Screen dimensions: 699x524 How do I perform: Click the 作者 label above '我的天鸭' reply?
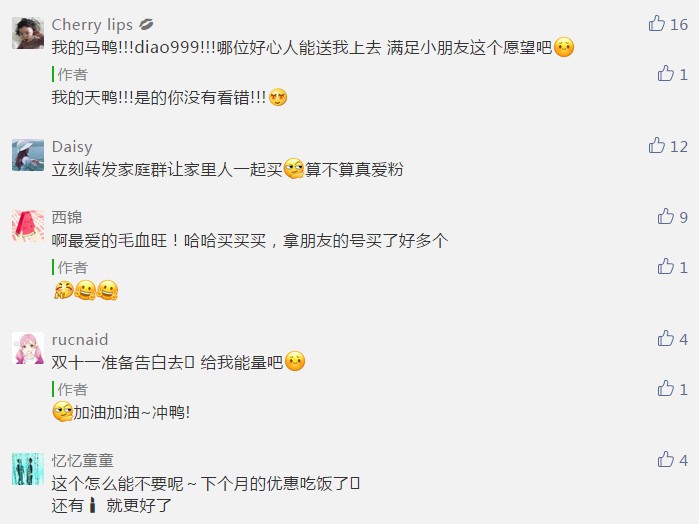(x=72, y=74)
